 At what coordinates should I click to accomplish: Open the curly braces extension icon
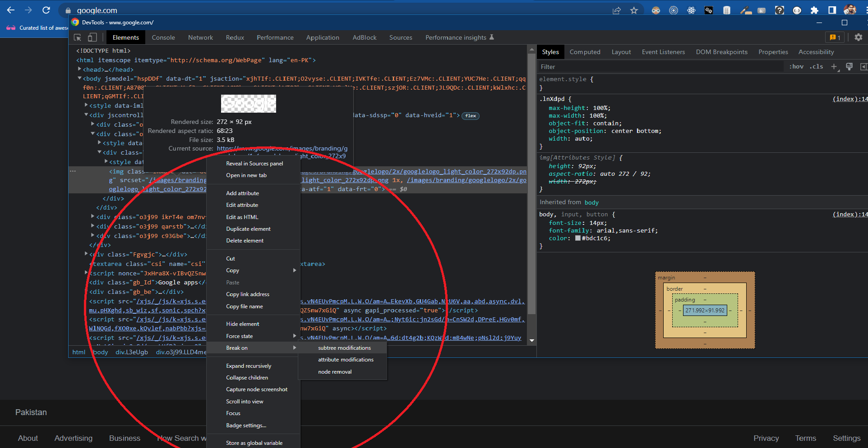tap(797, 10)
